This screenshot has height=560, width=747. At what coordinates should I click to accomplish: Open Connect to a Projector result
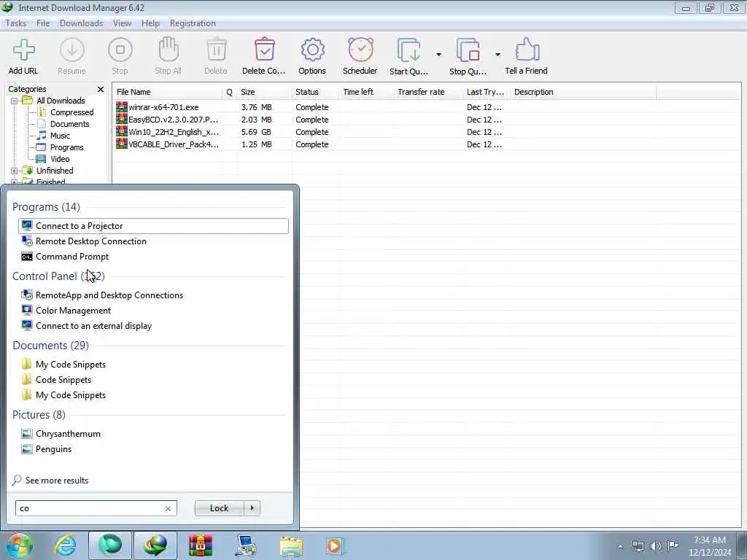point(153,226)
